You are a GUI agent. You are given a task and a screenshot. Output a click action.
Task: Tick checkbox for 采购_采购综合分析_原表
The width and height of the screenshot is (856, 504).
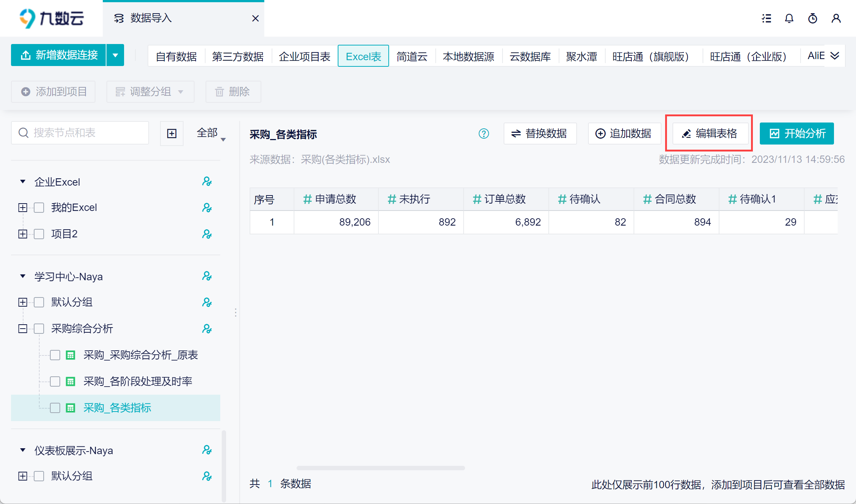pos(55,355)
